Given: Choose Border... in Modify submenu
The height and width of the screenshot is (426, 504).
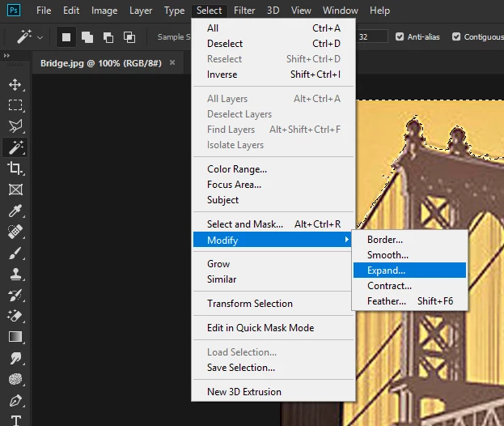Looking at the screenshot, I should (410, 240).
